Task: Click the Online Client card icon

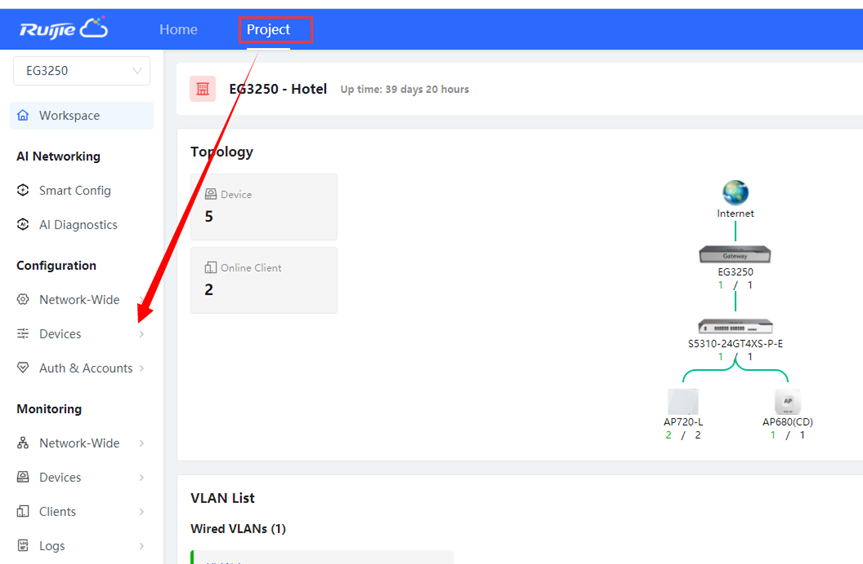Action: point(211,267)
